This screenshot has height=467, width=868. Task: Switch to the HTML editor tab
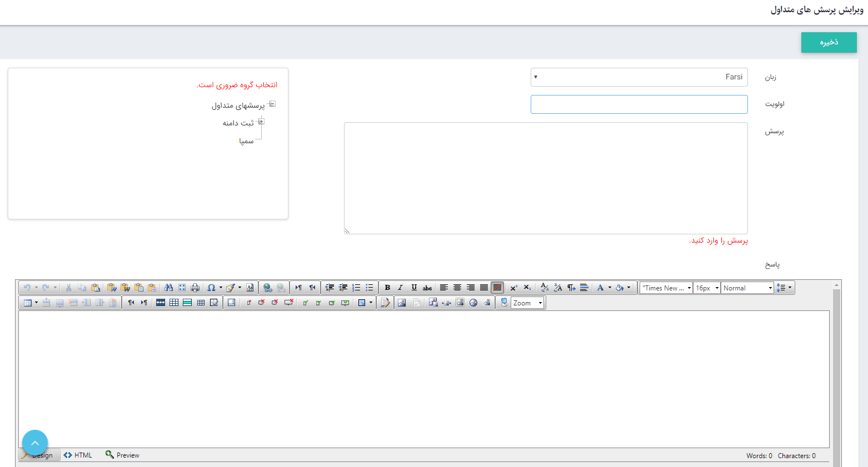(78, 455)
